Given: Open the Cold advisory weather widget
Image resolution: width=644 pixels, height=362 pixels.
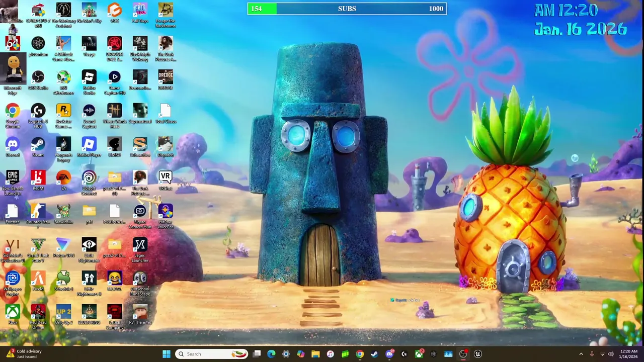Looking at the screenshot, I should [x=23, y=354].
